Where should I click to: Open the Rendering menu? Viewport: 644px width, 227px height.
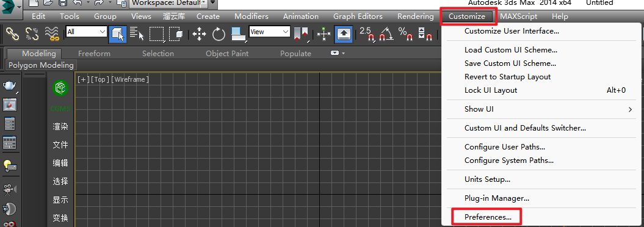[415, 16]
